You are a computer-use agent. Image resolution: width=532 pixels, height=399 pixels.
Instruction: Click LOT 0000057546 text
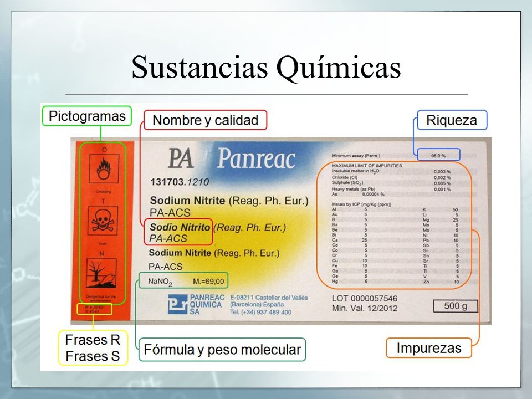tap(365, 299)
